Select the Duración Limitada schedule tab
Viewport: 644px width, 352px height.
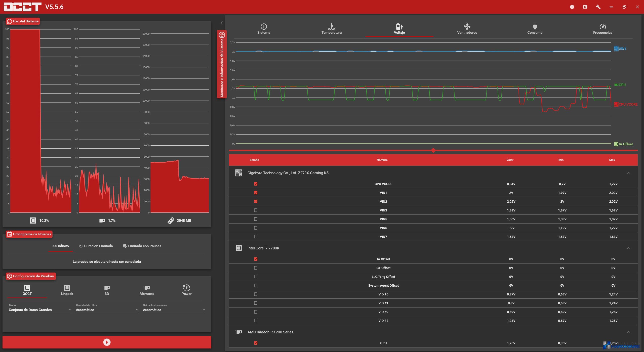click(x=96, y=246)
